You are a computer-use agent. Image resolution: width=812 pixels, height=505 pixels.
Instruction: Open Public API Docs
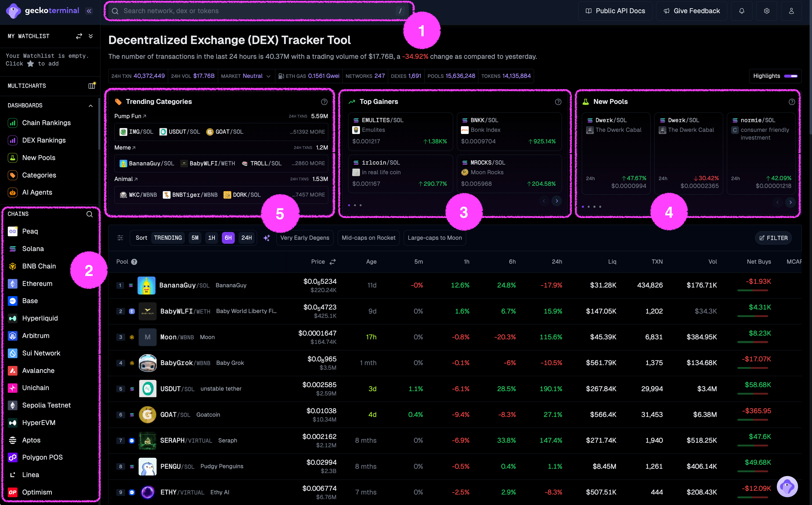click(616, 11)
